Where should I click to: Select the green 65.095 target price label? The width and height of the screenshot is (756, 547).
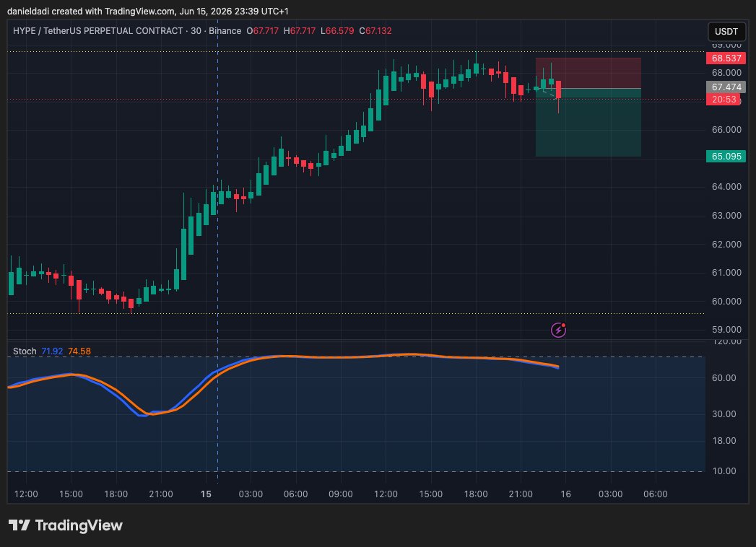726,156
